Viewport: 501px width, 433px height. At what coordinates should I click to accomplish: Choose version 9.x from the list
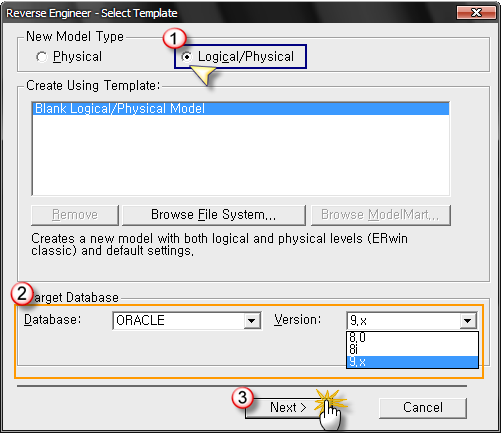[412, 362]
